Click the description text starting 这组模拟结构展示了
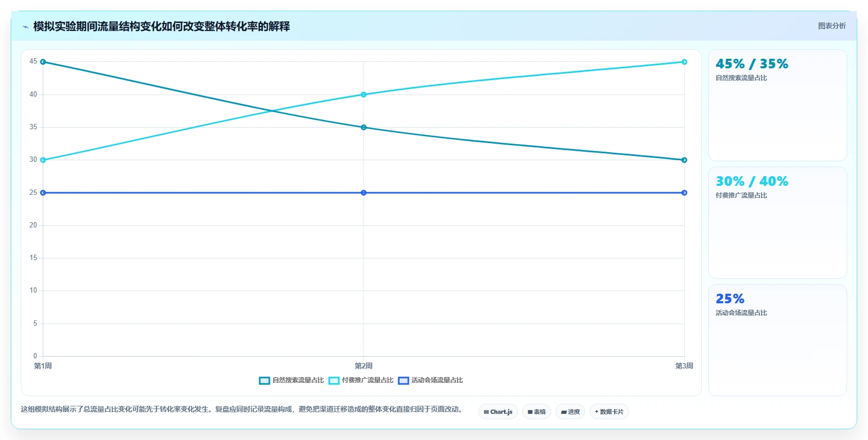 click(x=242, y=410)
